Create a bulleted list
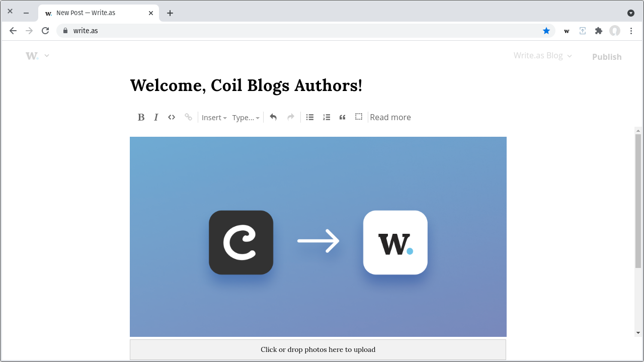Image resolution: width=644 pixels, height=362 pixels. [309, 117]
